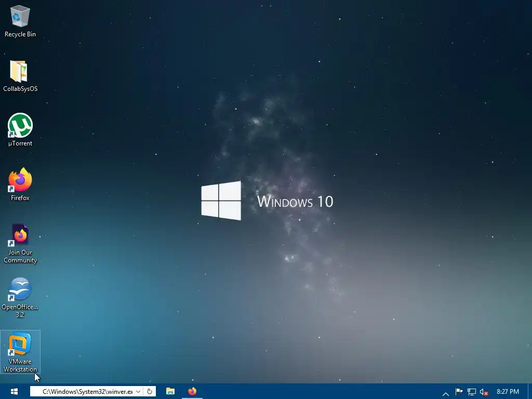Click the refresh button beside address box
This screenshot has height=399, width=532.
pos(149,392)
